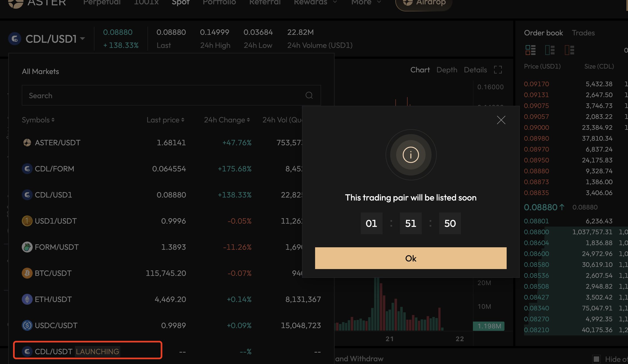Click the order book both-sides view icon
The width and height of the screenshot is (628, 364).
tap(530, 50)
